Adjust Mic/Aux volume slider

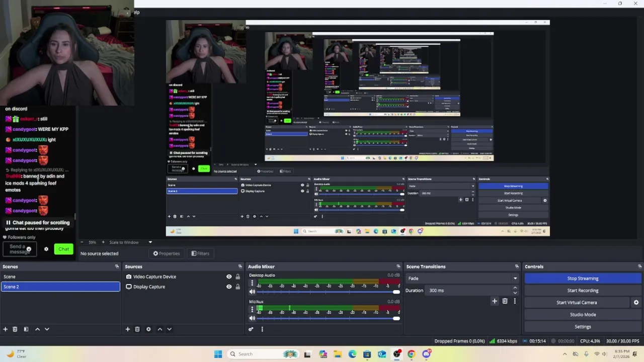tap(328, 318)
